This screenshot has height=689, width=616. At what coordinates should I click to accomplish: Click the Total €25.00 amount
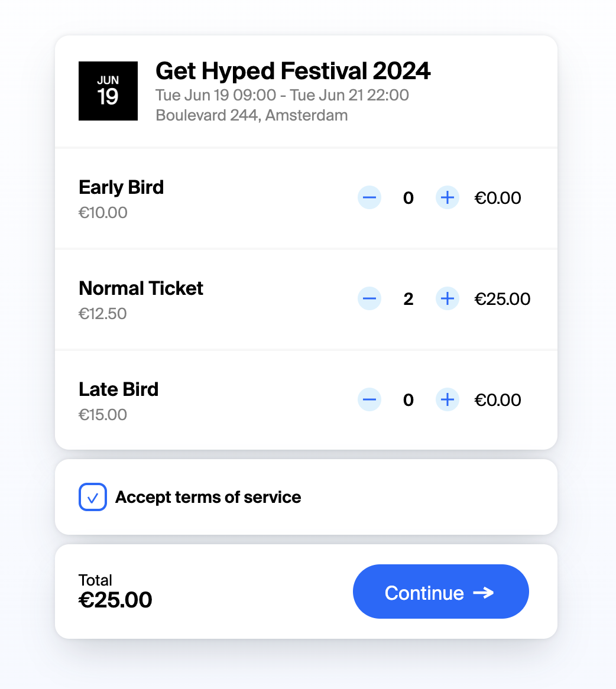pos(115,600)
